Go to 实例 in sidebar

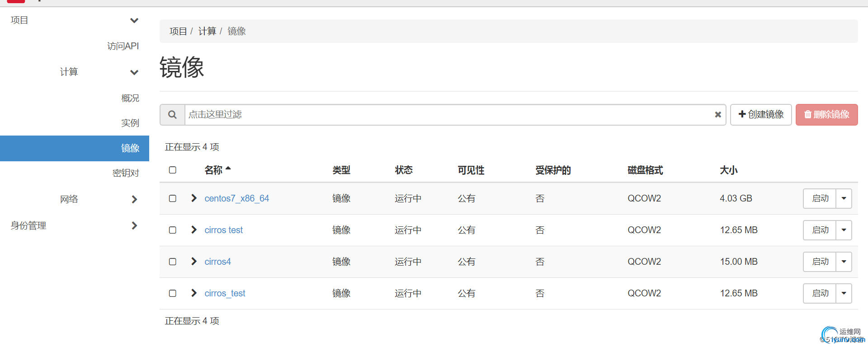coord(130,123)
